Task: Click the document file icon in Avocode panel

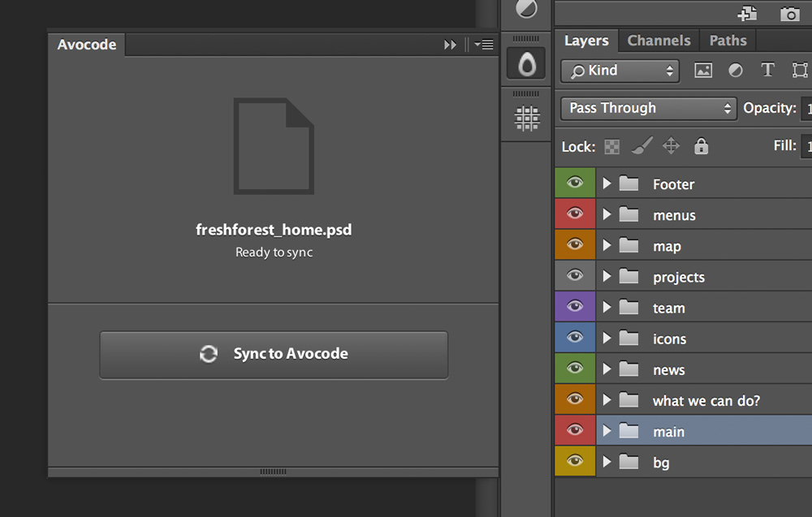Action: click(274, 146)
